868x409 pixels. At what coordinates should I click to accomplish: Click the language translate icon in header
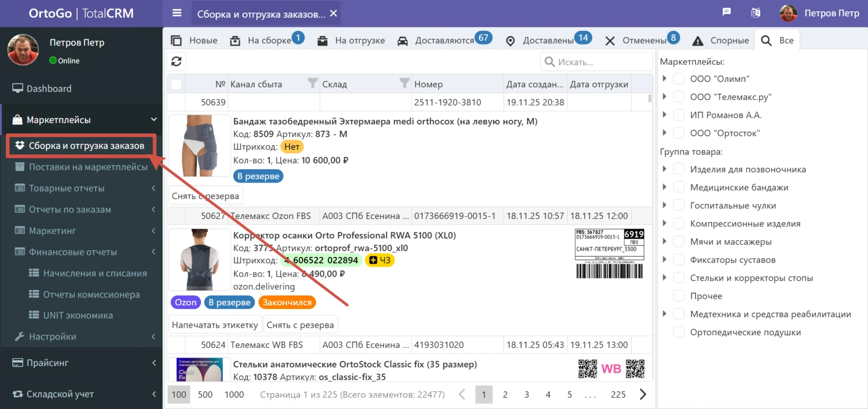point(755,13)
